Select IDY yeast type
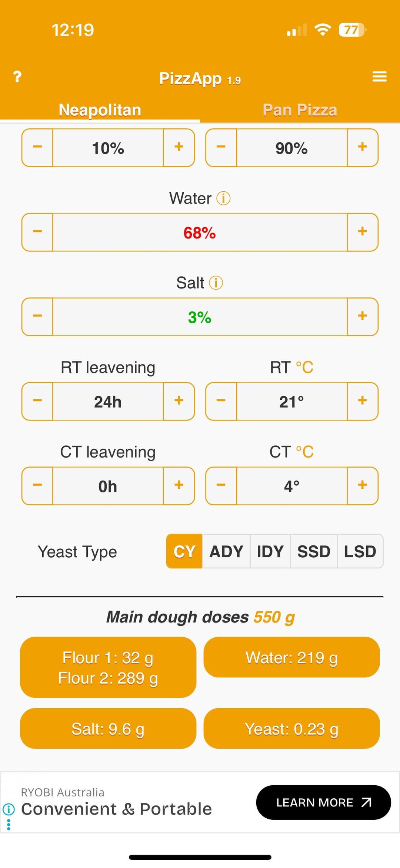Image resolution: width=400 pixels, height=868 pixels. click(x=270, y=551)
